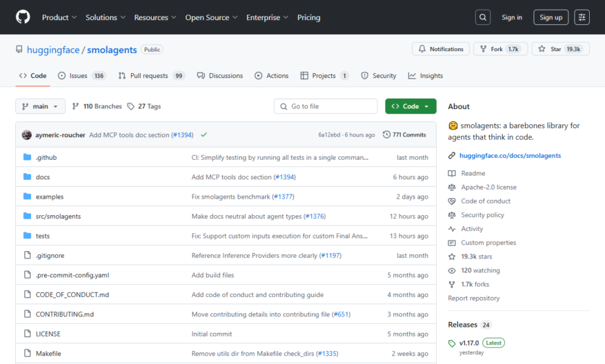Click the 27 Tags tag icon
Image resolution: width=605 pixels, height=364 pixels.
point(131,106)
